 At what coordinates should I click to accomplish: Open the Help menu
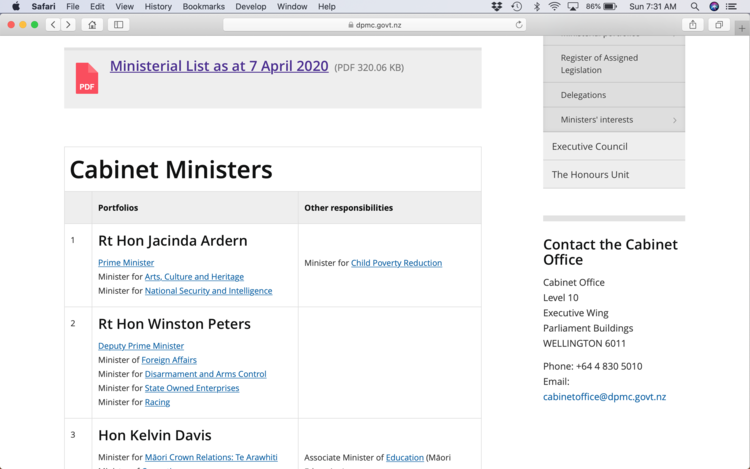point(327,6)
